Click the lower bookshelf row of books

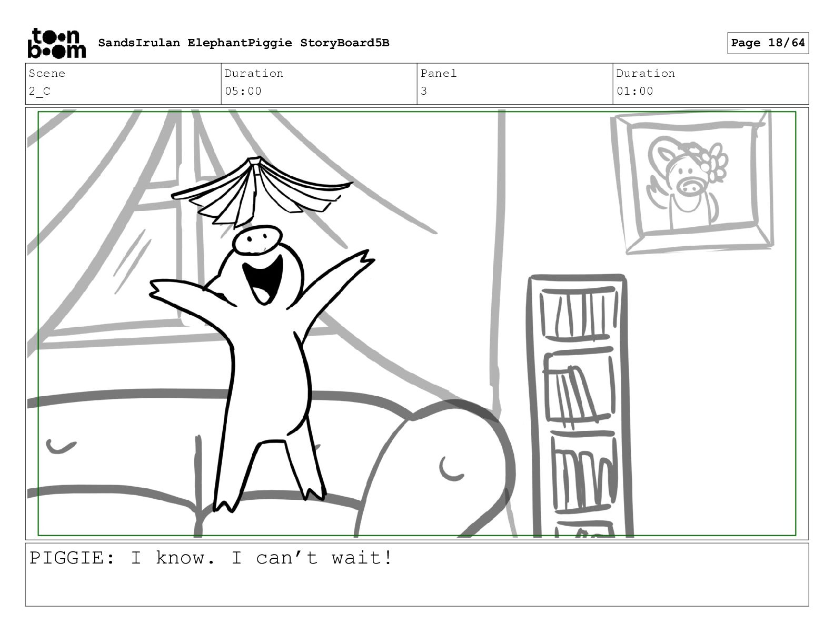[x=583, y=472]
